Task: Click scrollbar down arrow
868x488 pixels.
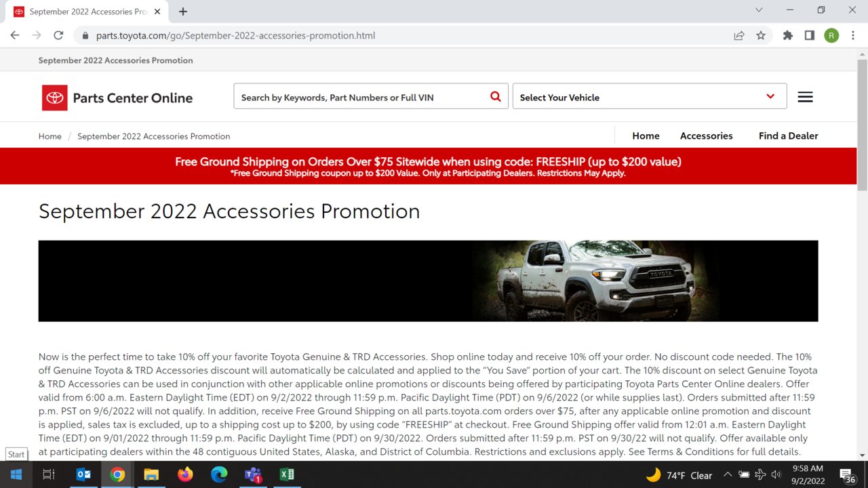Action: pos(862,455)
